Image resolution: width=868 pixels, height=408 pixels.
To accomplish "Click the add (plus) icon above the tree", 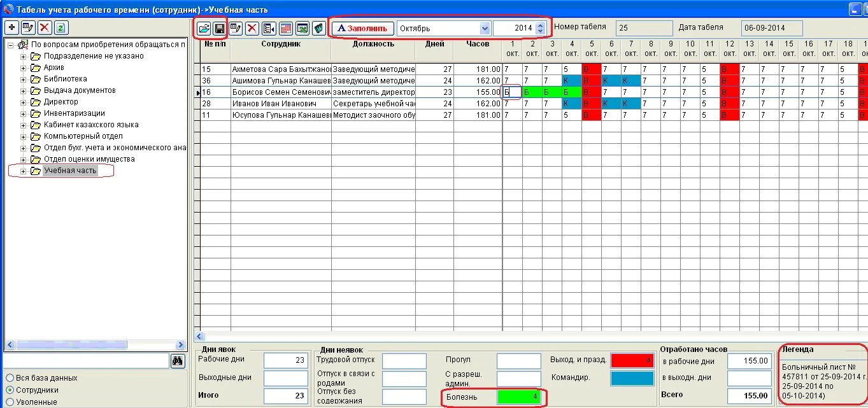I will click(11, 27).
